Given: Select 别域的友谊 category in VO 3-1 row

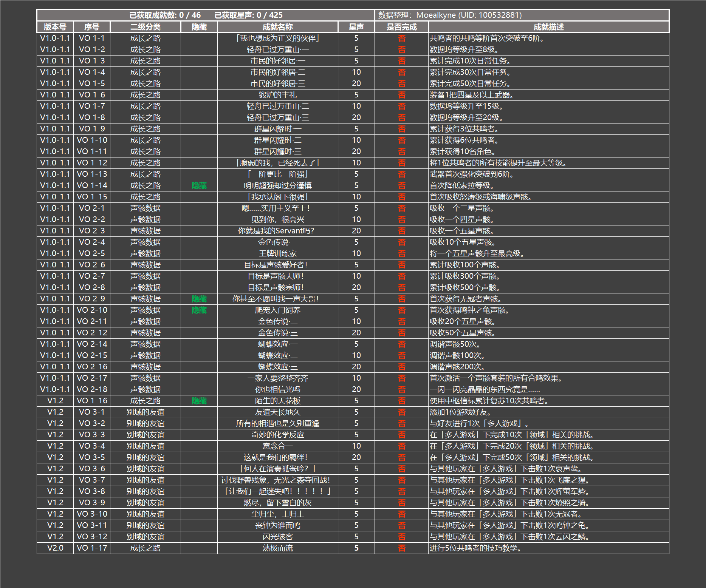Looking at the screenshot, I should [146, 412].
